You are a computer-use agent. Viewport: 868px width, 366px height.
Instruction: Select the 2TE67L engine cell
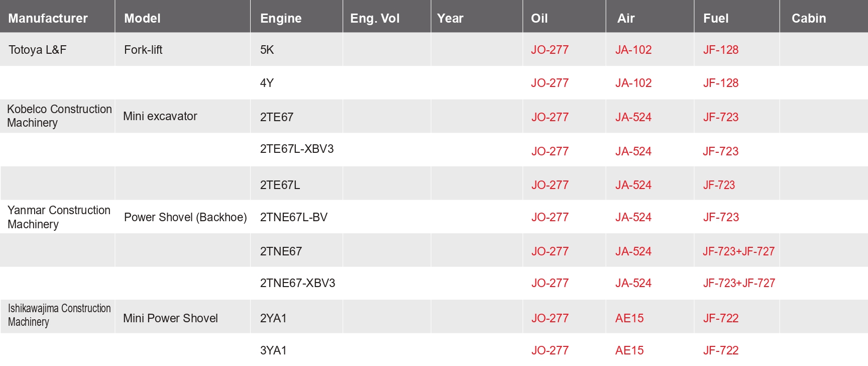[x=280, y=185]
